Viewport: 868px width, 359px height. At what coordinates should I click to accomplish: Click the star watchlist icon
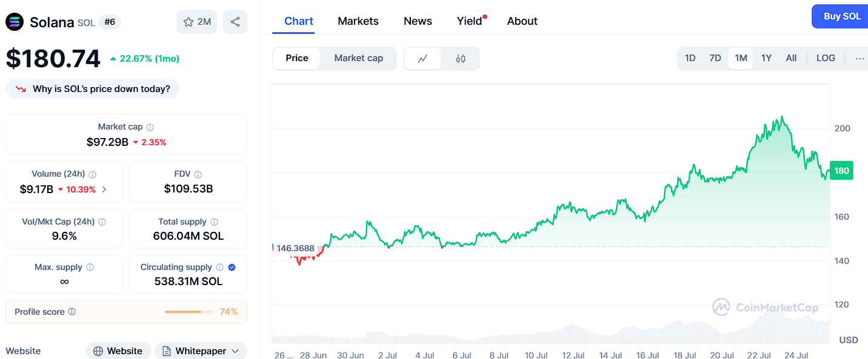189,22
